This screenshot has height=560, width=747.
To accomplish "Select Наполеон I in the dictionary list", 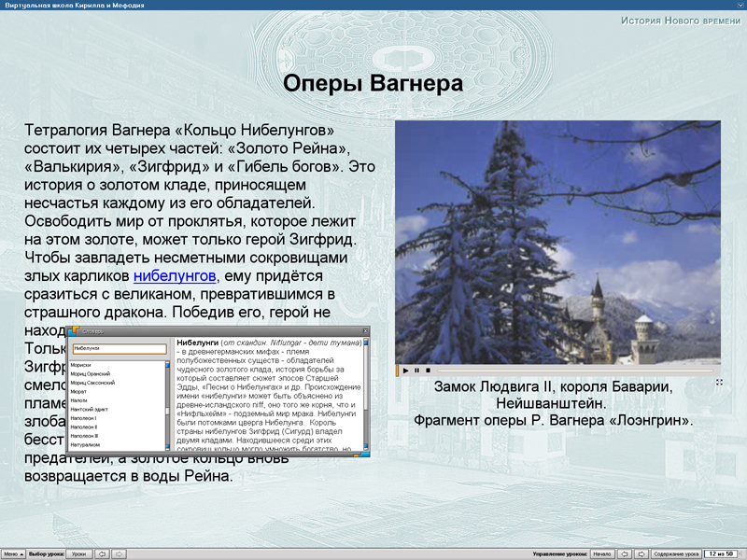I will click(x=103, y=417).
